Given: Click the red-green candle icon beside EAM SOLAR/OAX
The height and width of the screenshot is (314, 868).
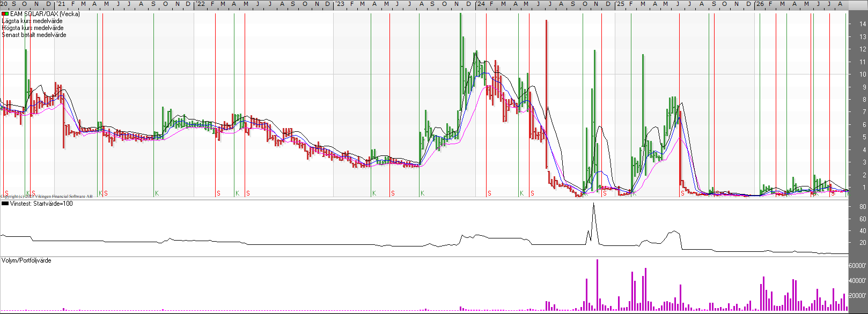Looking at the screenshot, I should click(5, 14).
